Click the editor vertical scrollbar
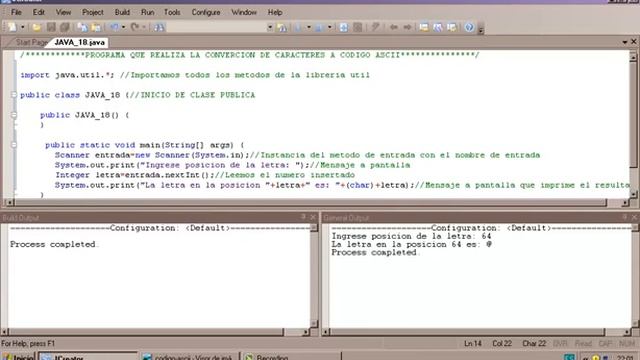Viewport: 640px width, 360px height. [633, 125]
